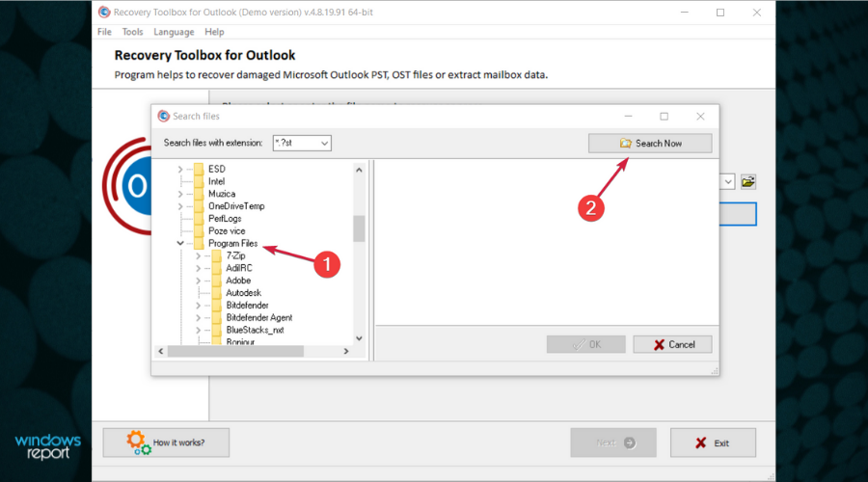This screenshot has width=868, height=482.
Task: Click the Intel folder icon
Action: [200, 181]
